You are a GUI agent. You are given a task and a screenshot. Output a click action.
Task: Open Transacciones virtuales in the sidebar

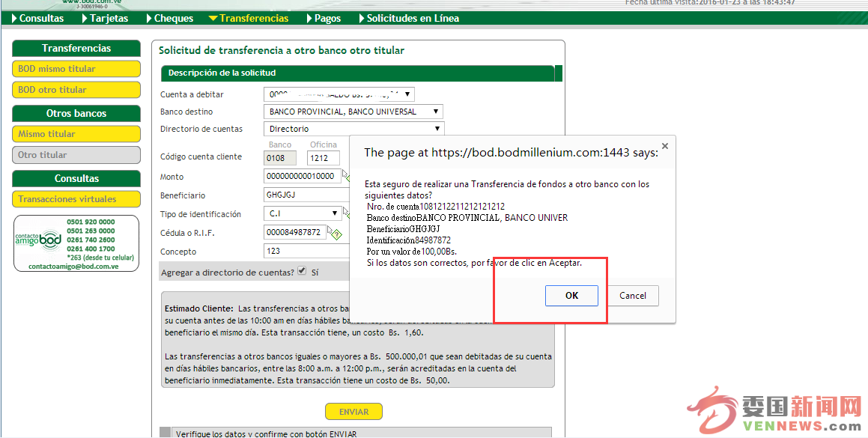pos(76,199)
